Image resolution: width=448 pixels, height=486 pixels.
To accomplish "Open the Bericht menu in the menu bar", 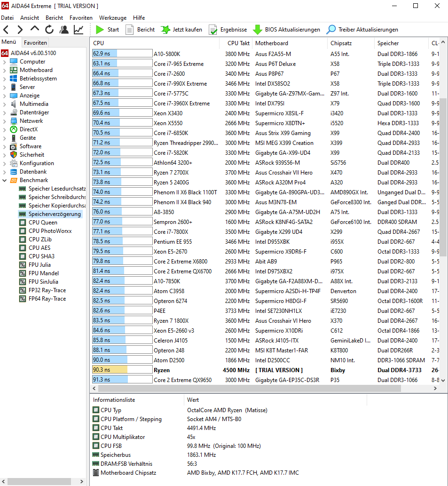I will pos(54,18).
